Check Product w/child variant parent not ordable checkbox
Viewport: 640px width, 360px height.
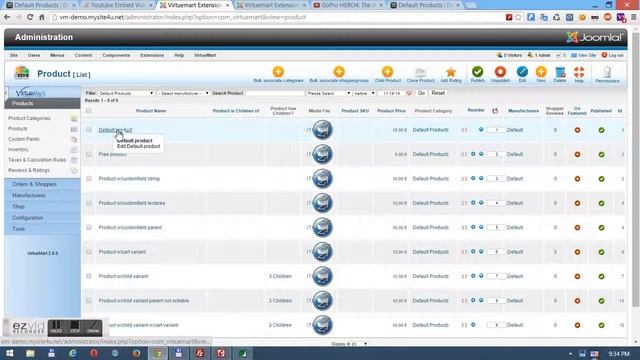tap(89, 301)
